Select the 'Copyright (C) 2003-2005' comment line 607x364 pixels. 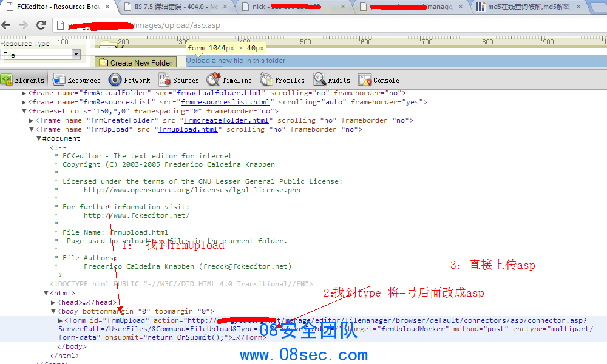(x=169, y=164)
